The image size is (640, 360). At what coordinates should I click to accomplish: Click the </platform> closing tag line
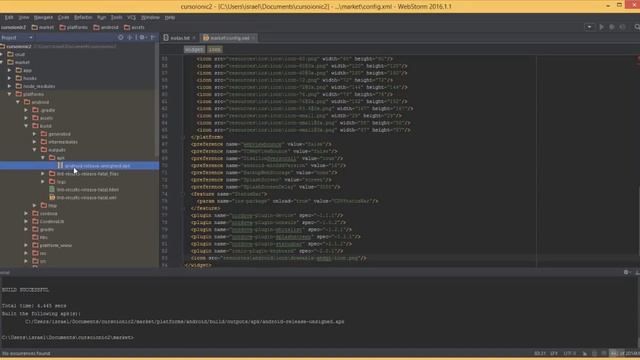point(207,137)
